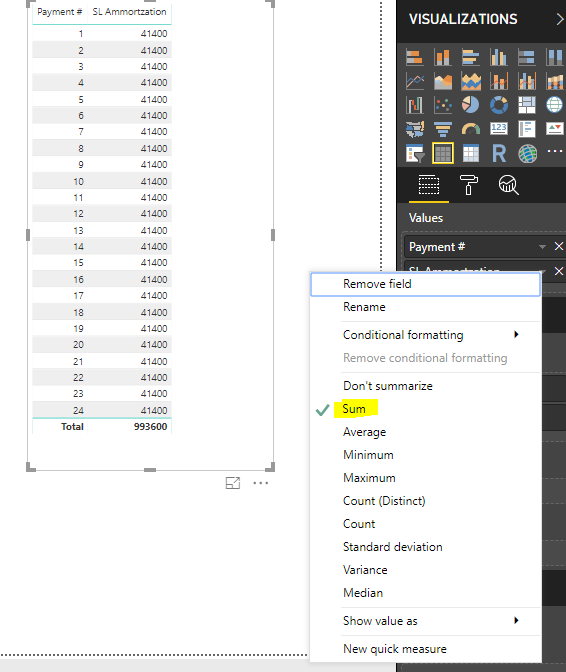
Task: Open the Payment # field dropdown arrow
Action: 542,247
